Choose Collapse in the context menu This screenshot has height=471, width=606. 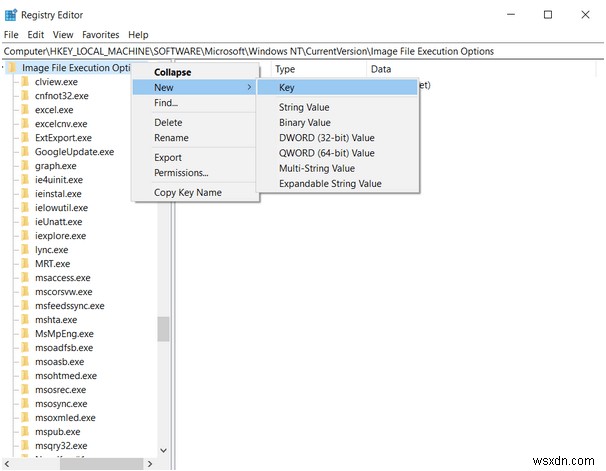tap(172, 72)
